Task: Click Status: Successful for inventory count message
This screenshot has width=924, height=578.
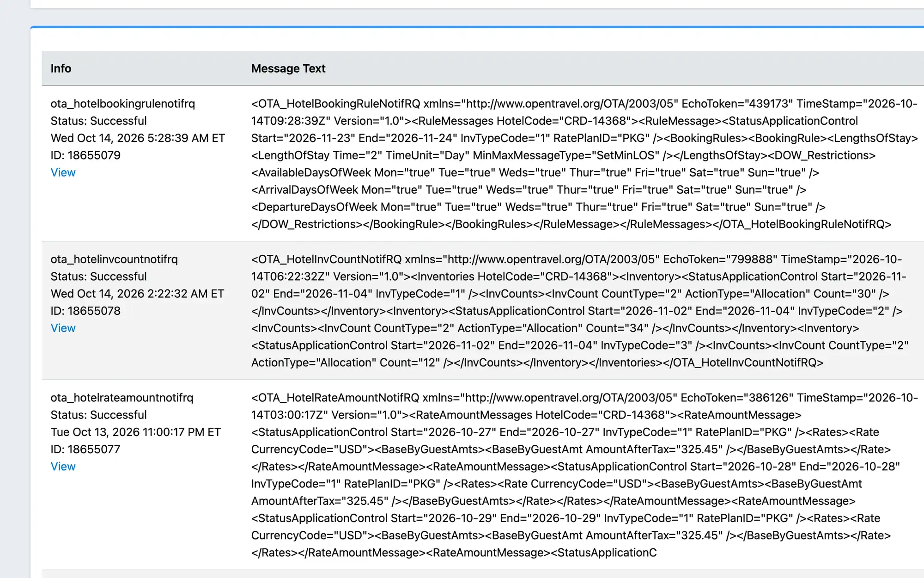Action: 99,277
